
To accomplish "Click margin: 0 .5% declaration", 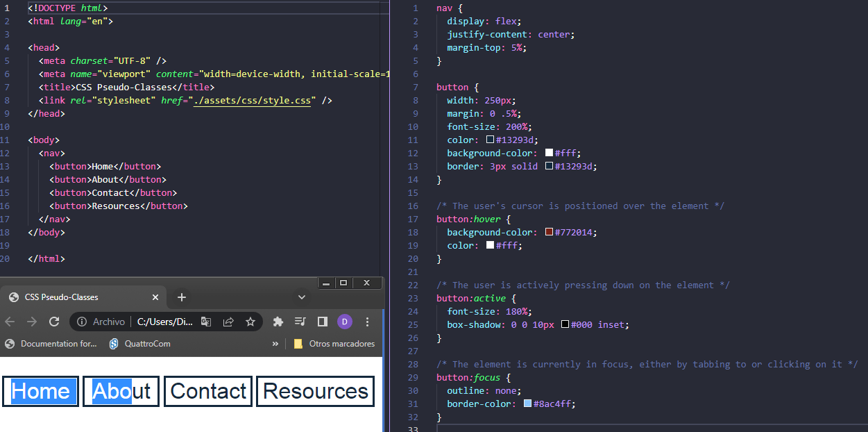I will [x=484, y=113].
